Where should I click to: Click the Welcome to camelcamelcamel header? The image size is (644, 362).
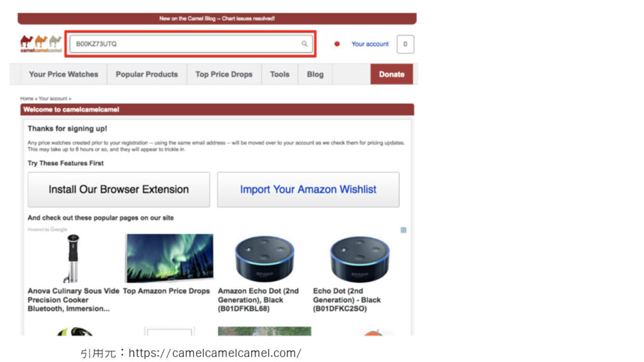(217, 109)
